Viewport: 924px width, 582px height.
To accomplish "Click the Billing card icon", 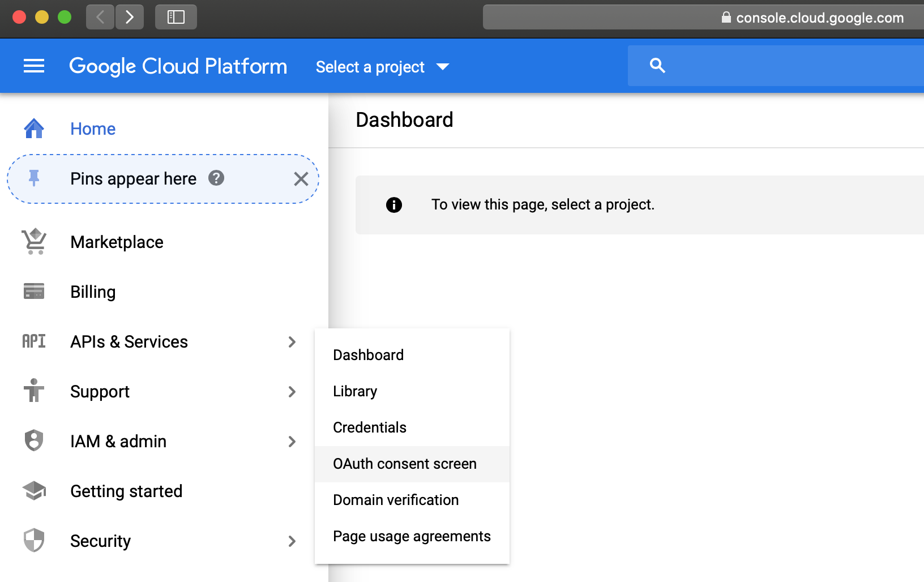I will click(34, 292).
